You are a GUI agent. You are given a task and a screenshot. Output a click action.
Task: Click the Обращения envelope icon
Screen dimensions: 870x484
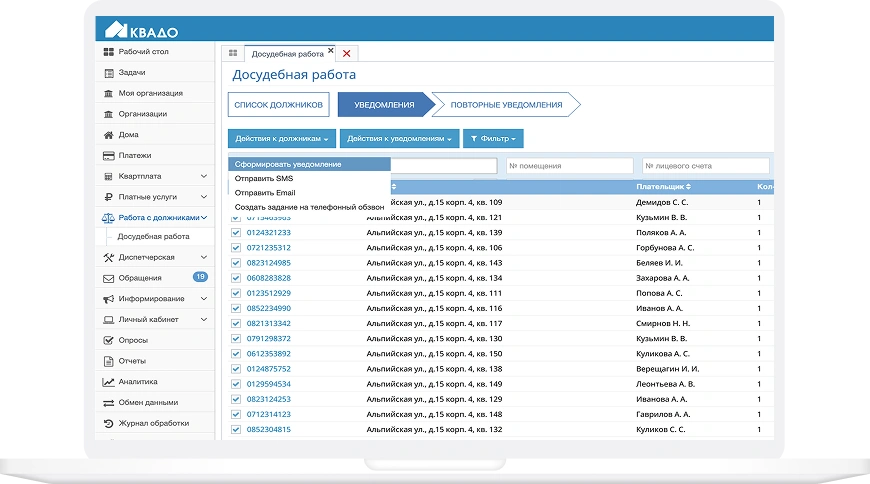[x=109, y=278]
